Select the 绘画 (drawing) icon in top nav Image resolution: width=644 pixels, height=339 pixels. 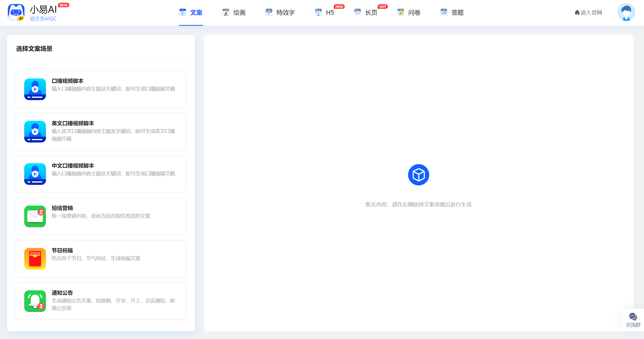click(x=225, y=12)
